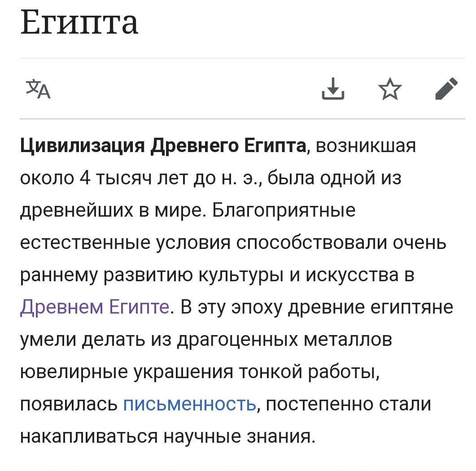This screenshot has width=476, height=471.
Task: Click the words ювелирные украшения
Action: 127,371
